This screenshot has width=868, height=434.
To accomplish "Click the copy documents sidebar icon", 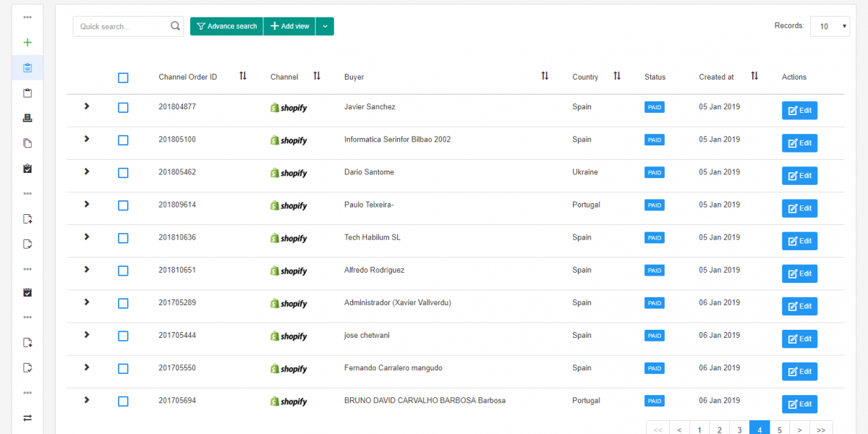I will click(x=27, y=142).
